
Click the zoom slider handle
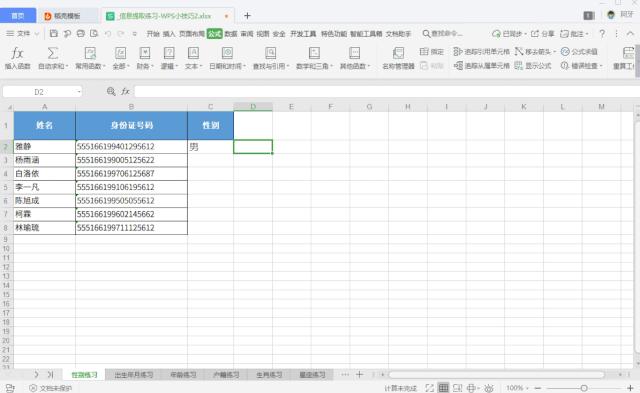(x=584, y=388)
